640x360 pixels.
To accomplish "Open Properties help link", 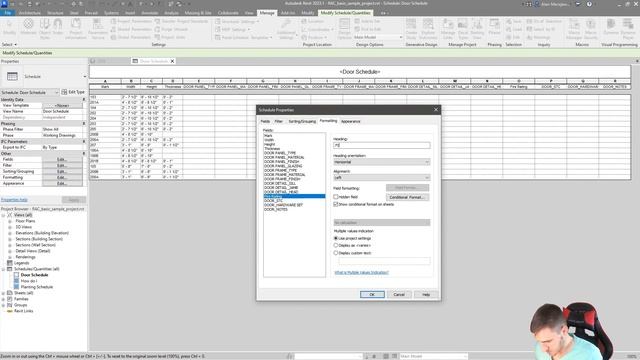I will tap(14, 200).
